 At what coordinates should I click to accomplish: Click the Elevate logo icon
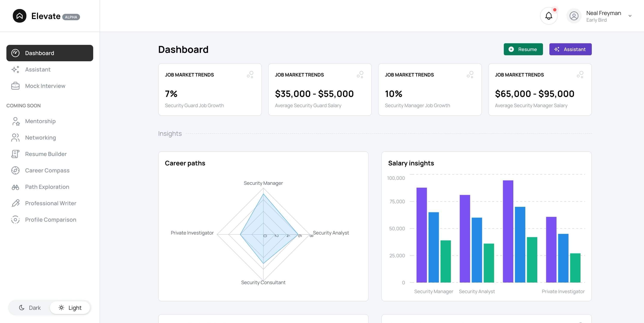tap(19, 16)
